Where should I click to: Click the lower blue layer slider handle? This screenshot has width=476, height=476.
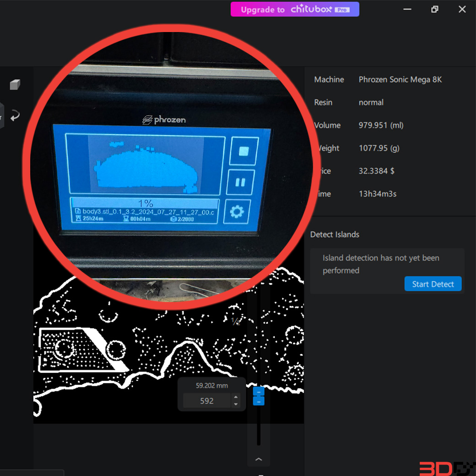click(259, 401)
